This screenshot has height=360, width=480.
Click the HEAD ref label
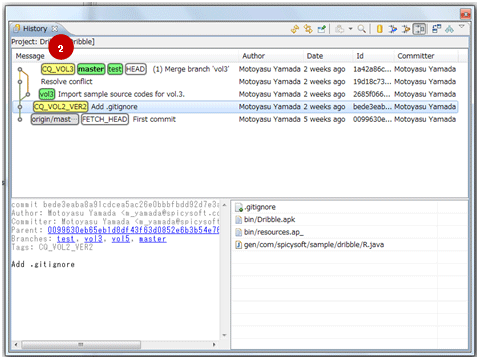(x=136, y=69)
